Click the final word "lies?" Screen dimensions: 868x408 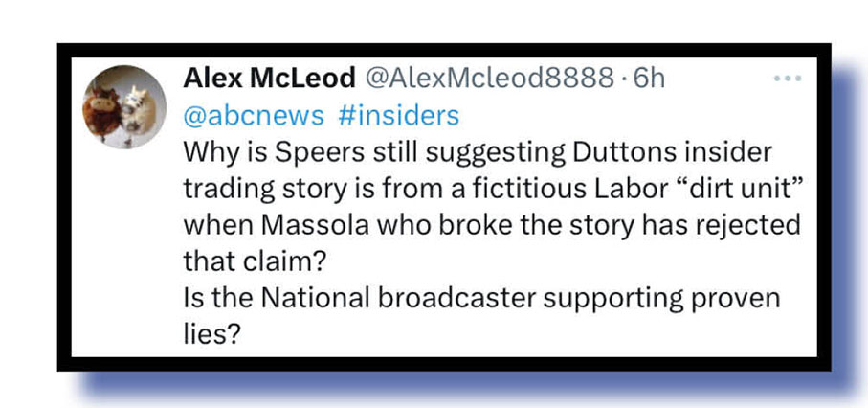pyautogui.click(x=210, y=333)
